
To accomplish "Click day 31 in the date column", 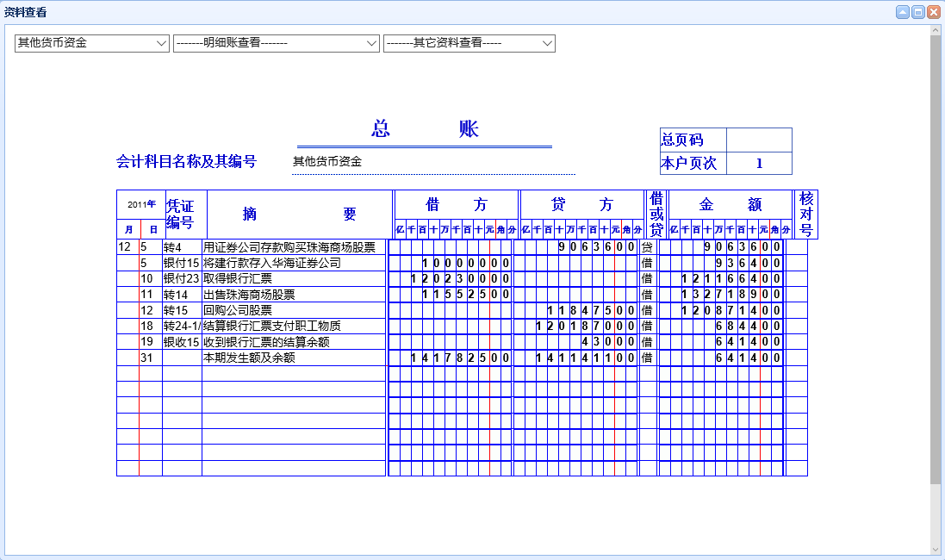I will click(x=146, y=358).
